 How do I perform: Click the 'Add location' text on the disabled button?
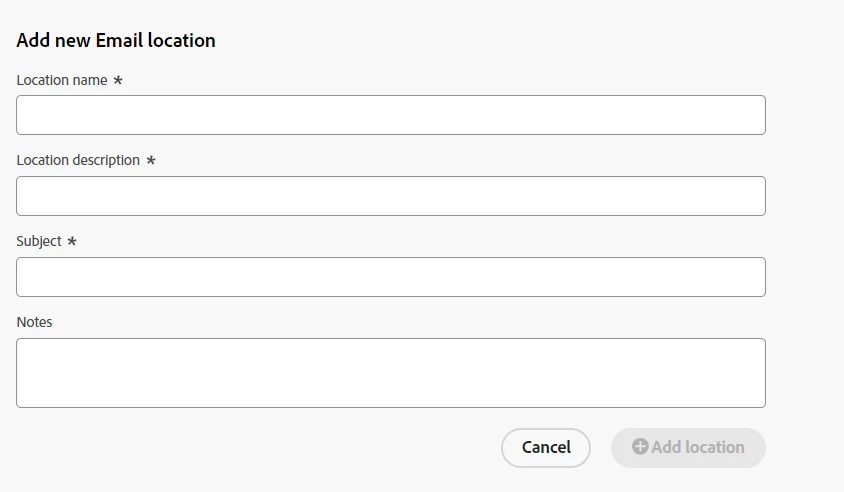[698, 447]
